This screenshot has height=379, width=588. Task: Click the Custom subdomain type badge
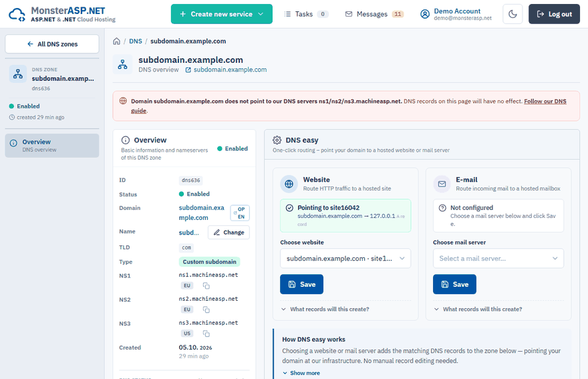[210, 262]
